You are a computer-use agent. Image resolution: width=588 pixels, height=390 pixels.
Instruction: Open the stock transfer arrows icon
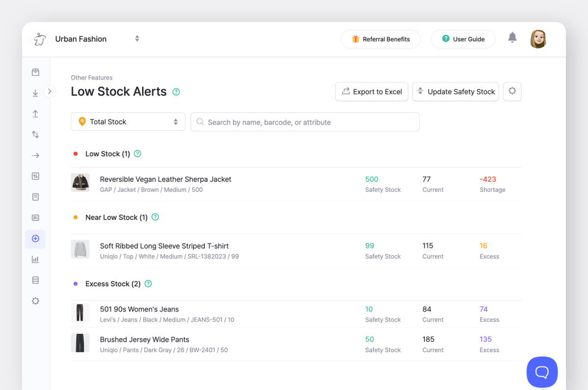[35, 134]
